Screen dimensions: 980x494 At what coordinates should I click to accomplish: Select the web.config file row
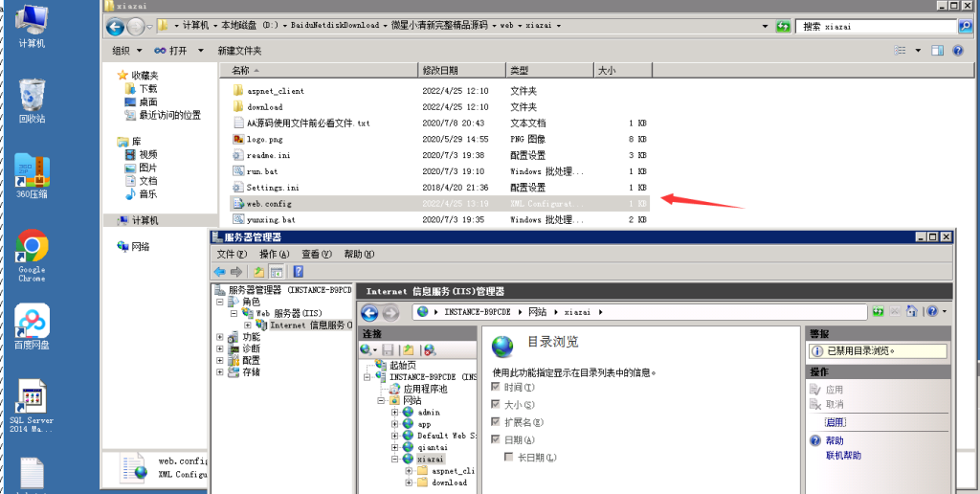coord(440,203)
